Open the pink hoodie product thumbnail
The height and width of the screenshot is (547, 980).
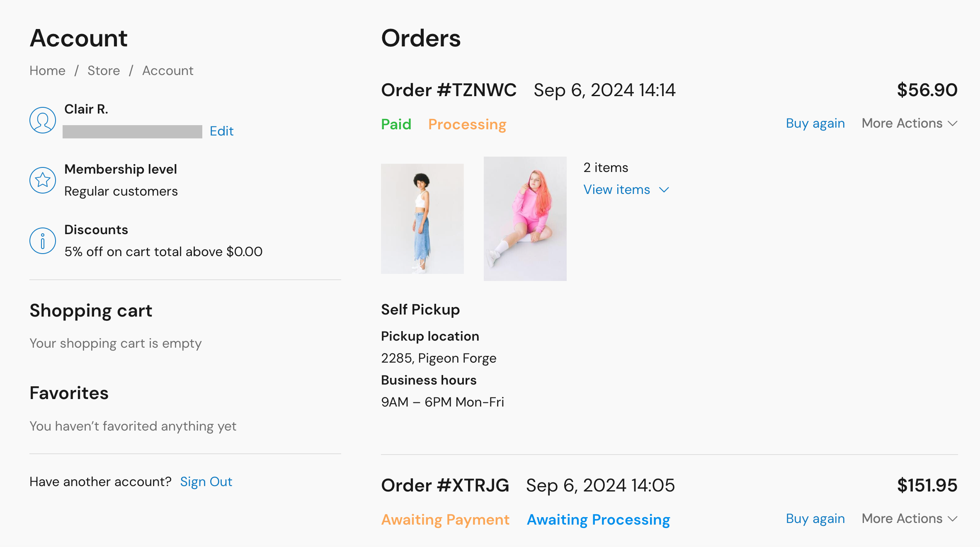tap(525, 219)
